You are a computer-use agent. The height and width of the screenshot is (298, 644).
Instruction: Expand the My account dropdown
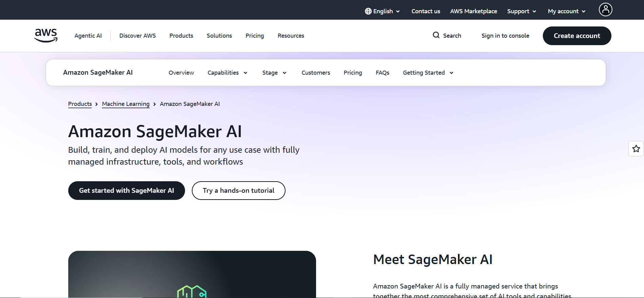pyautogui.click(x=566, y=11)
